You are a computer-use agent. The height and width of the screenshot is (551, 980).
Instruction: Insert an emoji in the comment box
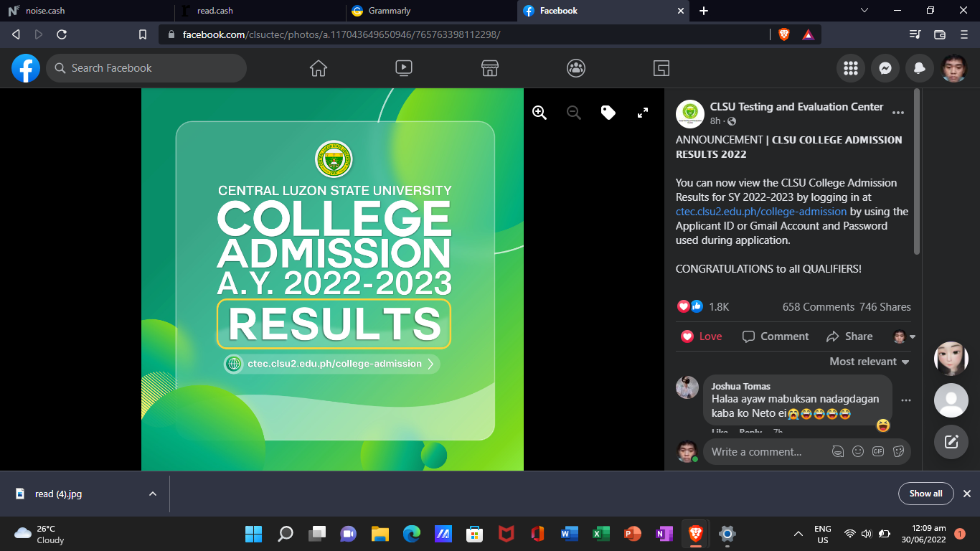[858, 452]
